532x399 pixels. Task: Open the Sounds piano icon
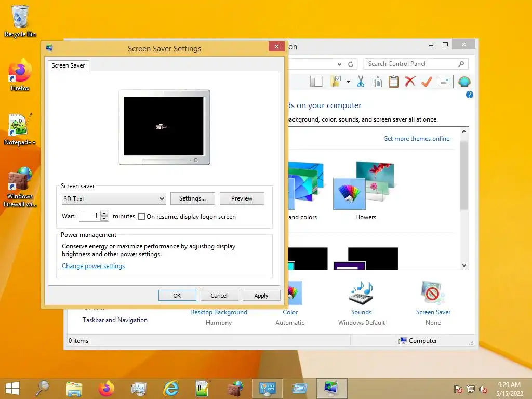coord(361,292)
